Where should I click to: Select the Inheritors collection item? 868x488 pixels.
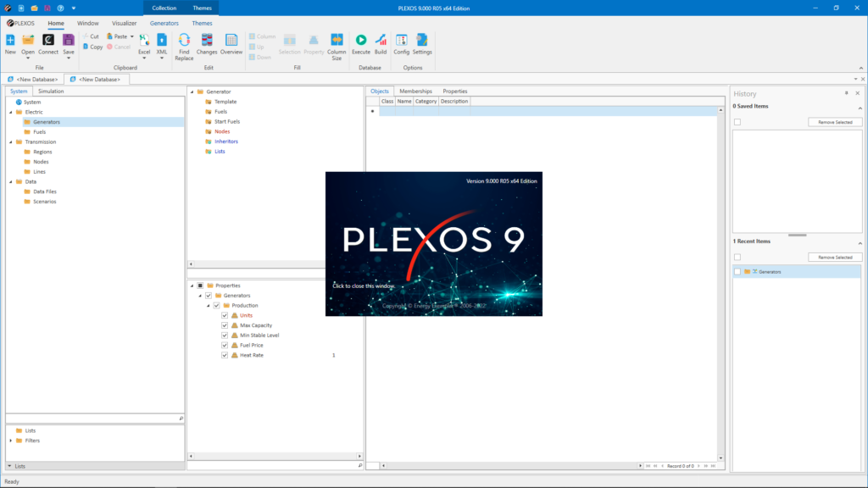tap(225, 141)
